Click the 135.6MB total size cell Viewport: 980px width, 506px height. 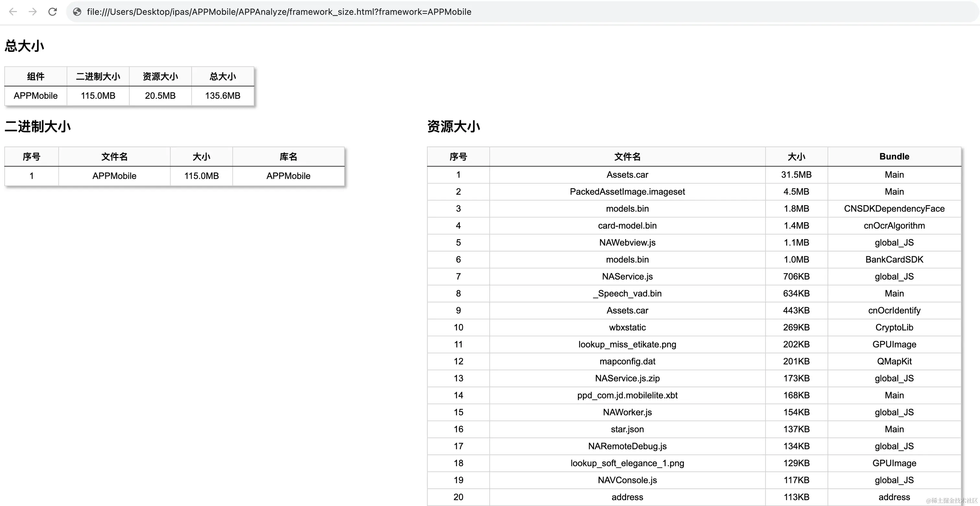[x=223, y=96]
